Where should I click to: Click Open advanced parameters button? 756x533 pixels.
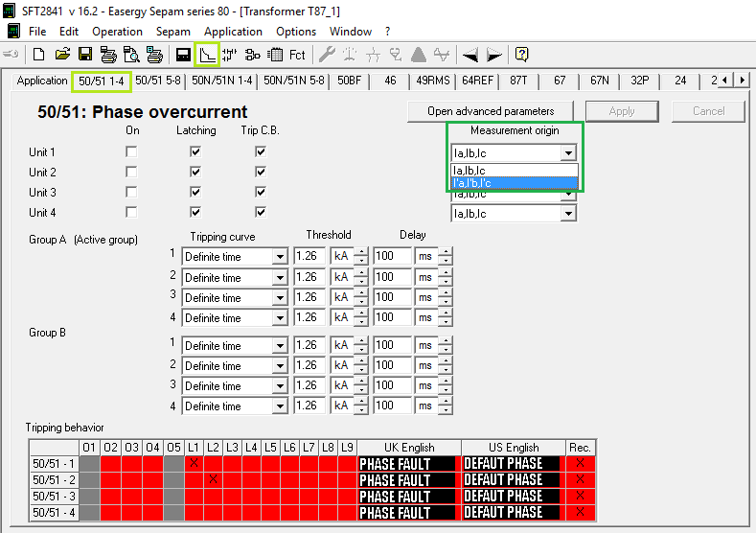[x=491, y=111]
